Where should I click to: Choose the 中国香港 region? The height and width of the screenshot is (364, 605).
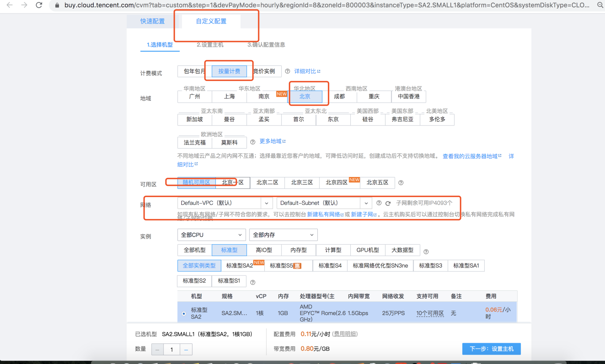409,96
